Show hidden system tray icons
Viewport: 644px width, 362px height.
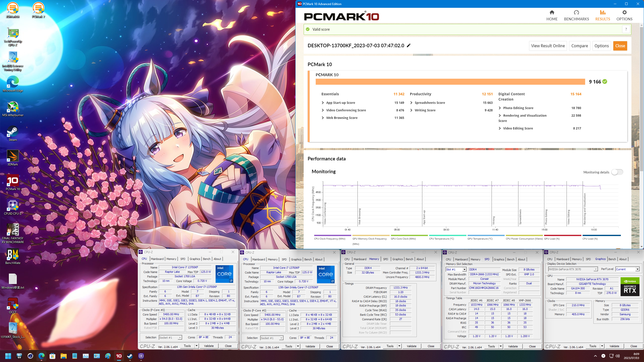(595, 356)
